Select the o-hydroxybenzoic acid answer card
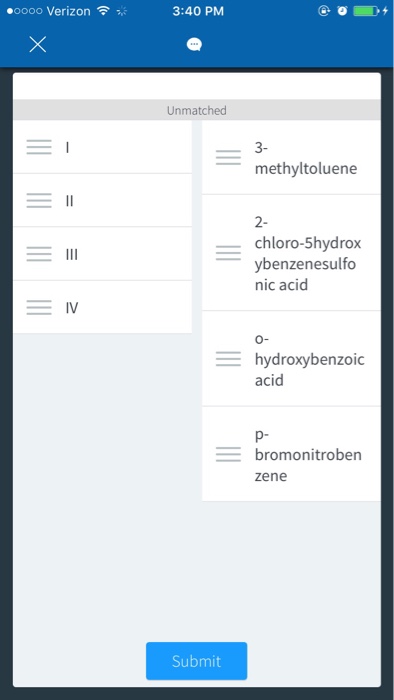 coord(291,358)
